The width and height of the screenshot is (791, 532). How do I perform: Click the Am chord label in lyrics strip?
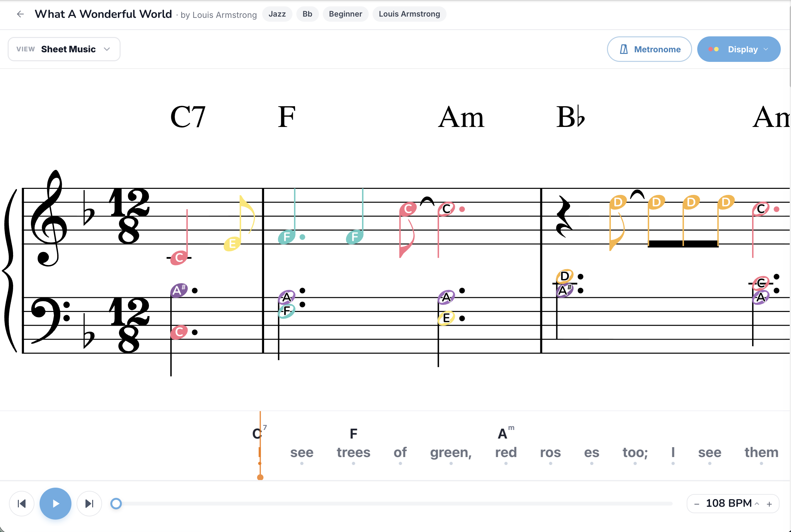pos(506,433)
